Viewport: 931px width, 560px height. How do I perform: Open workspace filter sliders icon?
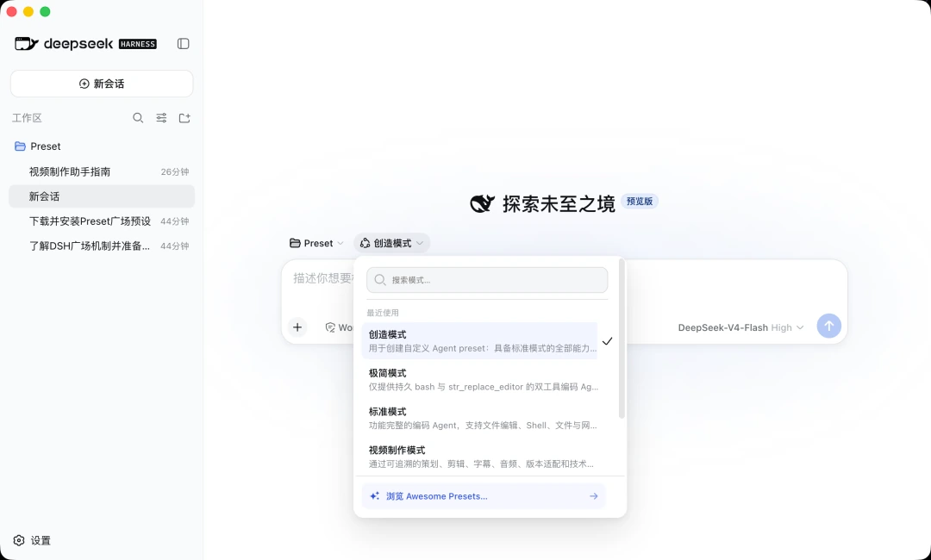161,118
